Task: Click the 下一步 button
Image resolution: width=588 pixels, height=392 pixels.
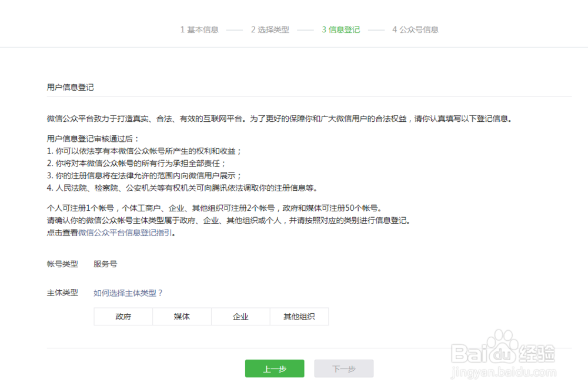Action: pos(343,368)
